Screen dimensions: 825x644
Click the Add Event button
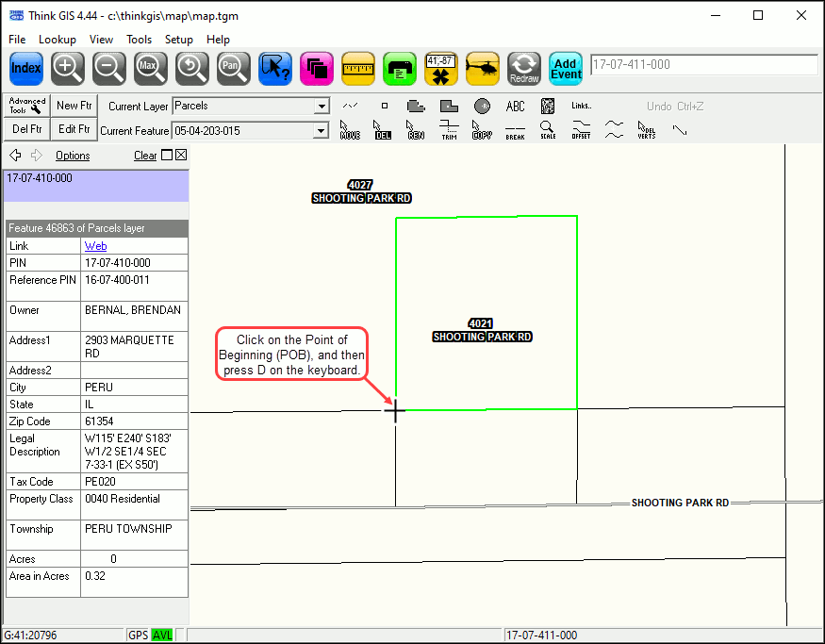[566, 68]
